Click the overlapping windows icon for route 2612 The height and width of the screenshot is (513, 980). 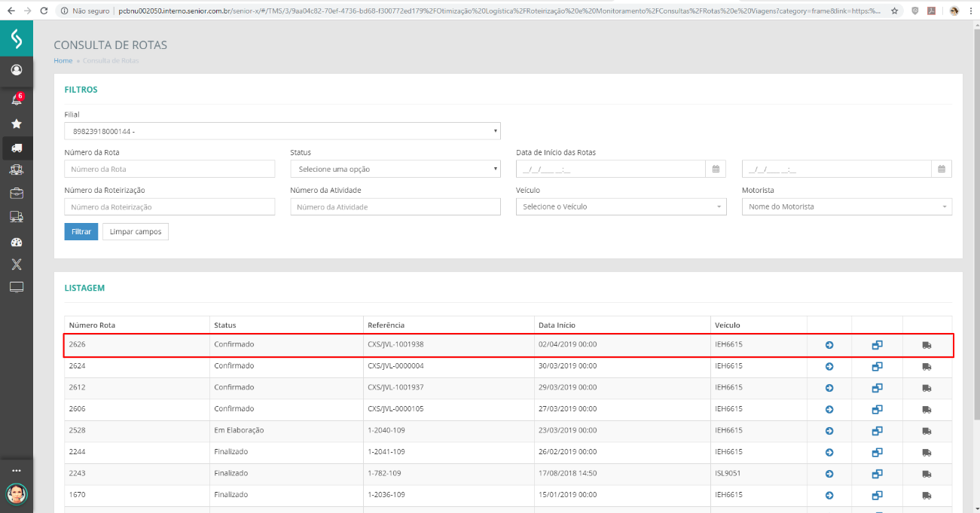pos(877,388)
